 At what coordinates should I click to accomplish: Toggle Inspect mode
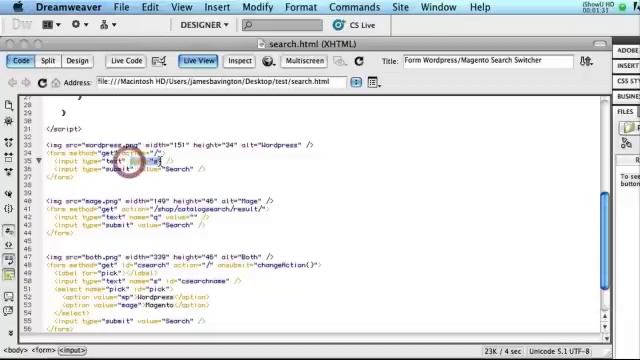[x=240, y=61]
